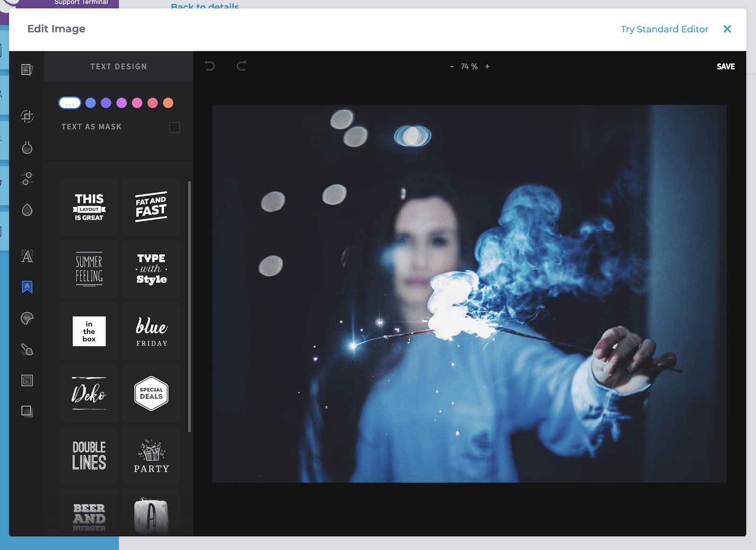Select the Text Design bookmark tool

(27, 287)
